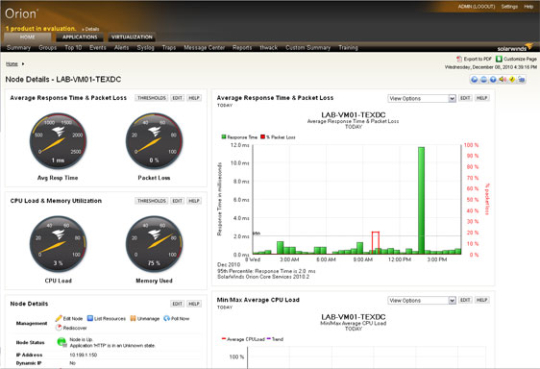Click the tallest green response time bar
Screen dimensions: 540x369
(421, 201)
